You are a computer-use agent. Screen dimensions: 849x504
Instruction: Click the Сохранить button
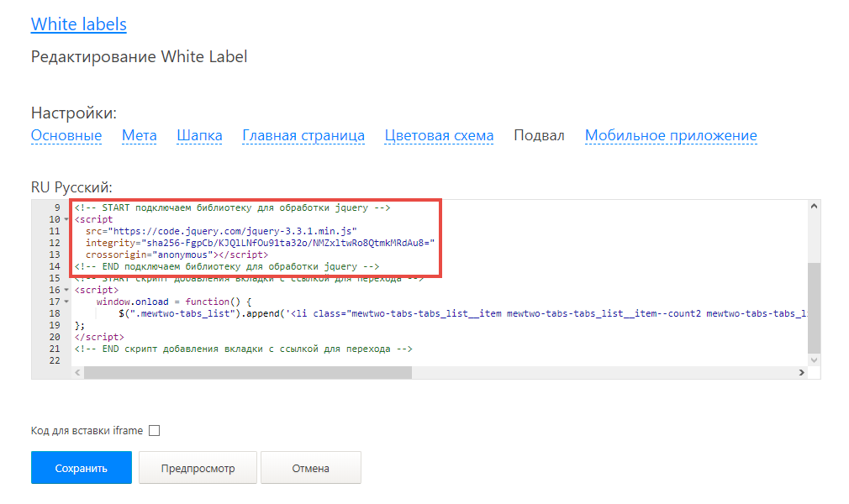click(82, 467)
